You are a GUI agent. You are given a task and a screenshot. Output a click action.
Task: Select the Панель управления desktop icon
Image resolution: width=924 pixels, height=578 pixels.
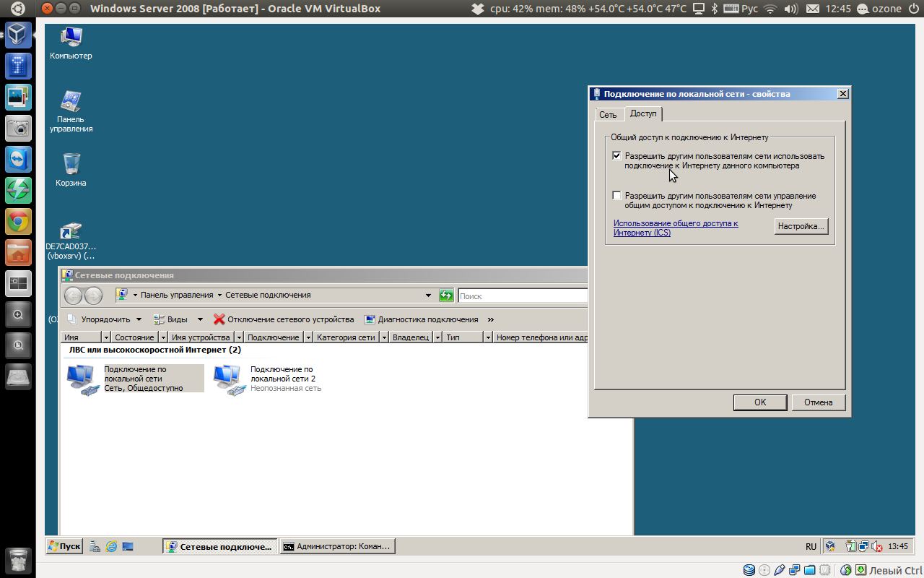71,112
